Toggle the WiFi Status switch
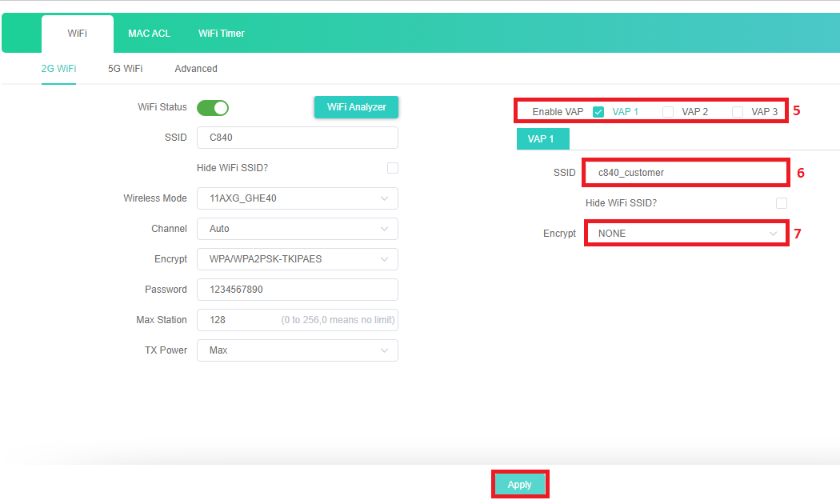 click(213, 107)
